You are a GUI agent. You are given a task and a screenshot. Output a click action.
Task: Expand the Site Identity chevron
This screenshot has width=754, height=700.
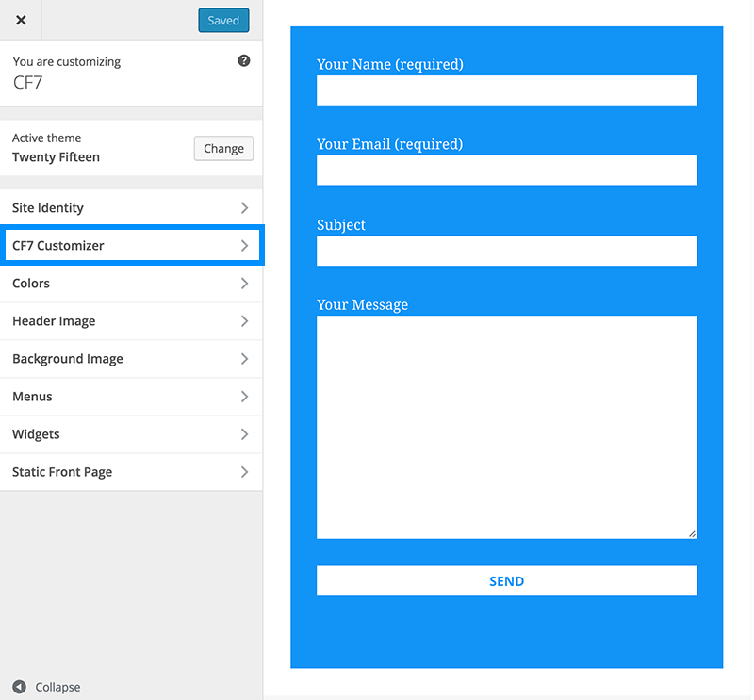(244, 207)
